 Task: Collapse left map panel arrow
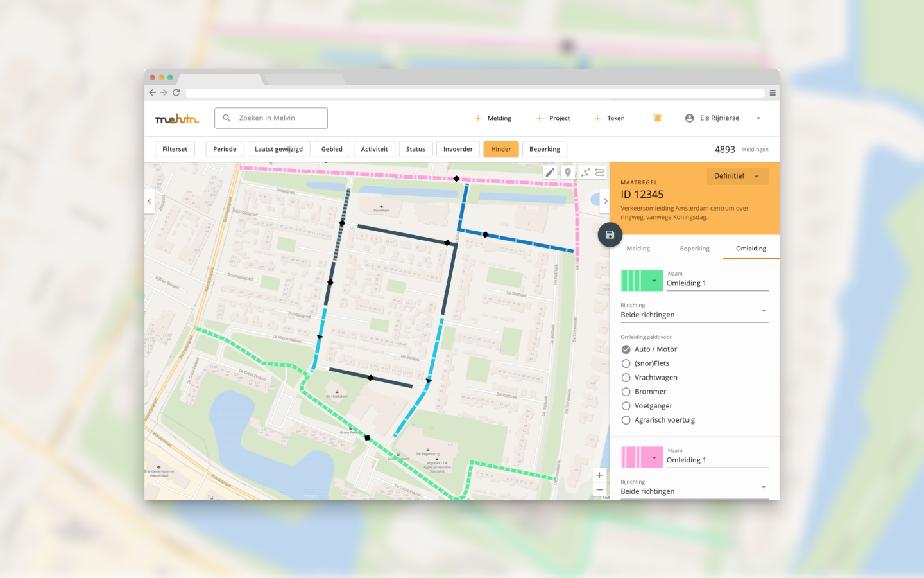[x=150, y=201]
